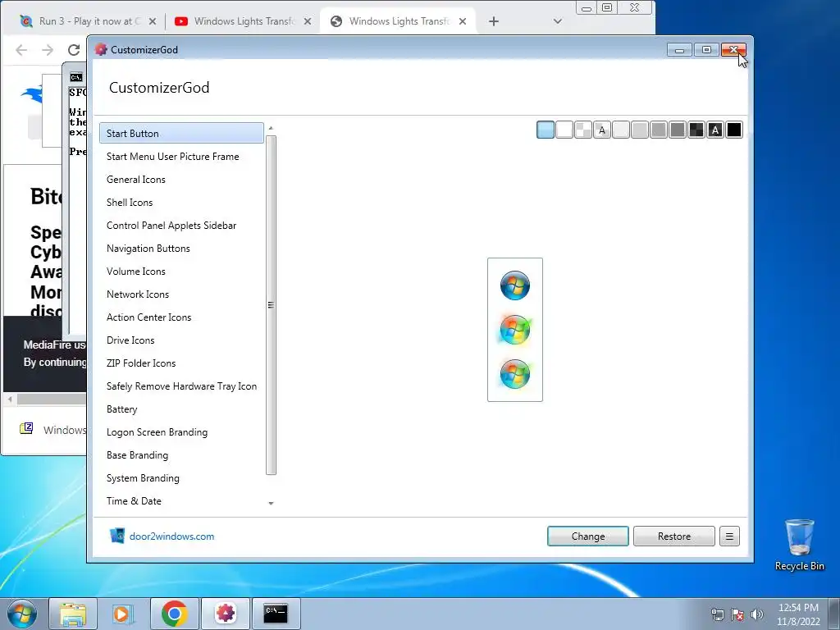Close the Run 3 browser tab
The width and height of the screenshot is (840, 630).
coord(153,21)
